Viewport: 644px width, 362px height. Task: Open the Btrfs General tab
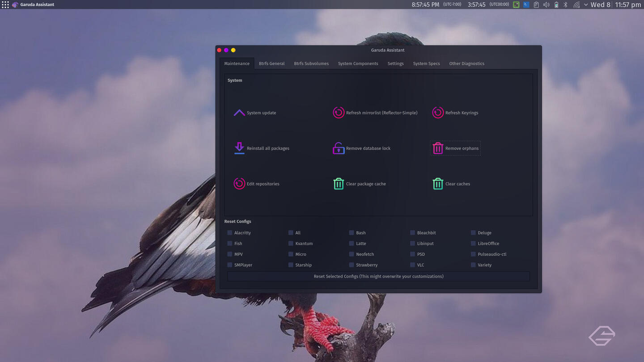[271, 63]
